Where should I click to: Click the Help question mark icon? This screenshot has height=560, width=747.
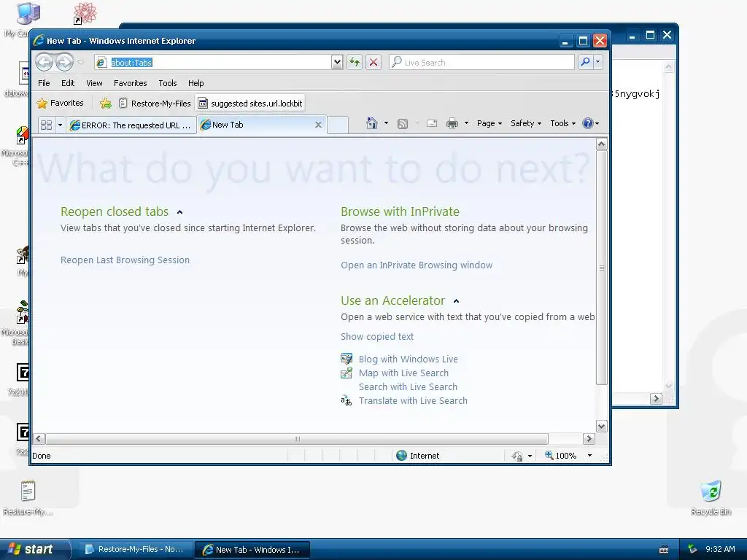[588, 123]
